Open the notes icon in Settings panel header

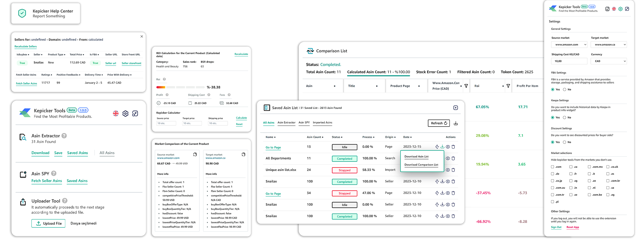pyautogui.click(x=607, y=9)
